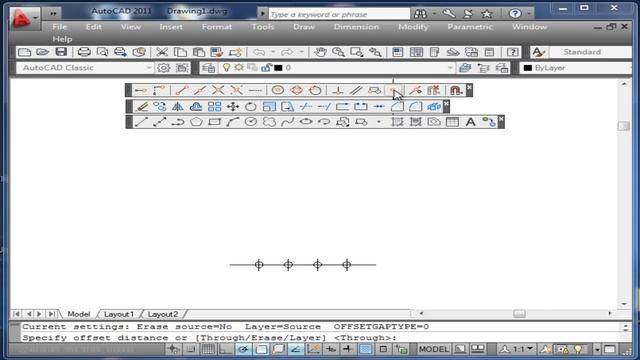Select the Move tool
The image size is (640, 360).
233,107
